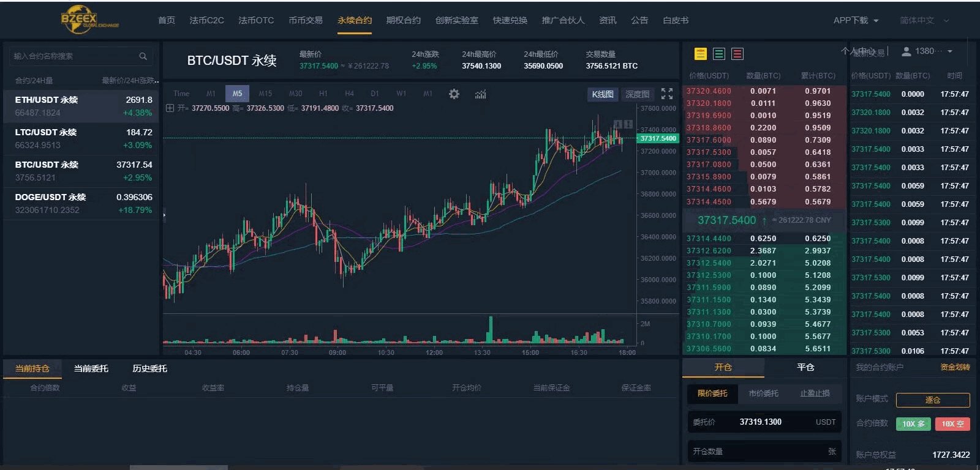980x470 pixels.
Task: Select the 10X 多 long leverage
Action: click(913, 423)
